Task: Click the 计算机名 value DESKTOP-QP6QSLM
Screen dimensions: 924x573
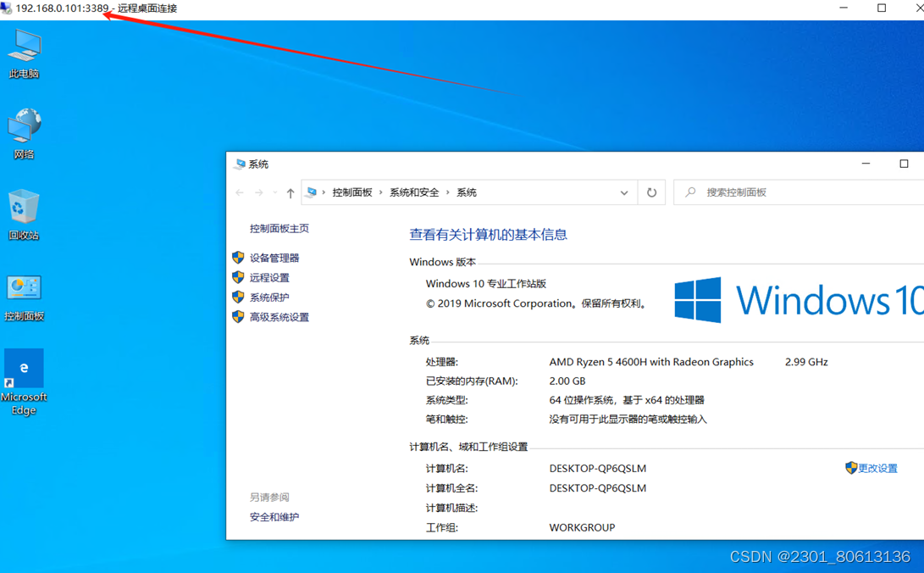Action: [x=598, y=468]
